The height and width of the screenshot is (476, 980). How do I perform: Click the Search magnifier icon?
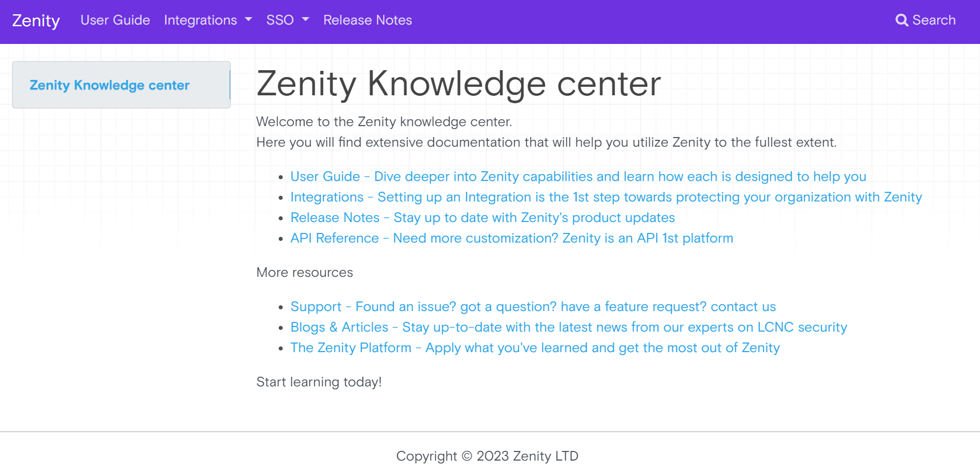901,21
